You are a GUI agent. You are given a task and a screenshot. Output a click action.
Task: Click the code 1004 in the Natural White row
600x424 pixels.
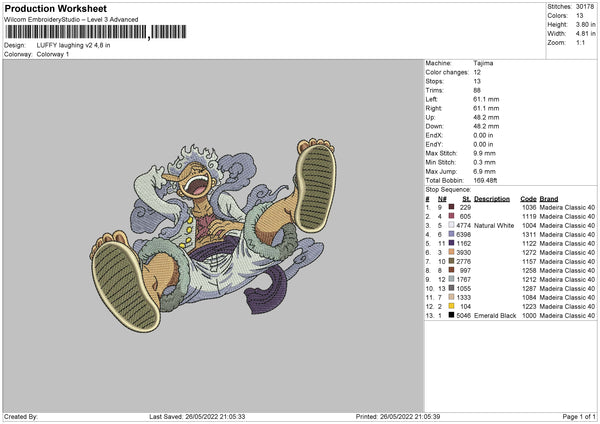pyautogui.click(x=529, y=225)
